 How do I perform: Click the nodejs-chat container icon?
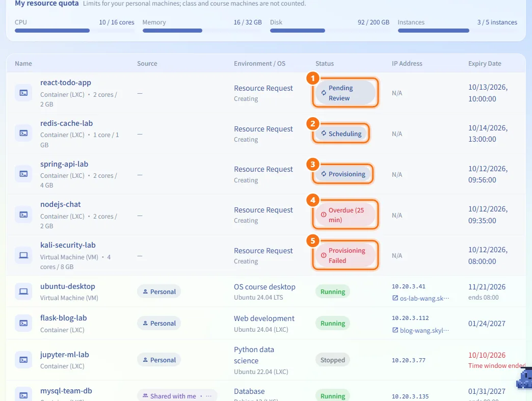point(23,215)
